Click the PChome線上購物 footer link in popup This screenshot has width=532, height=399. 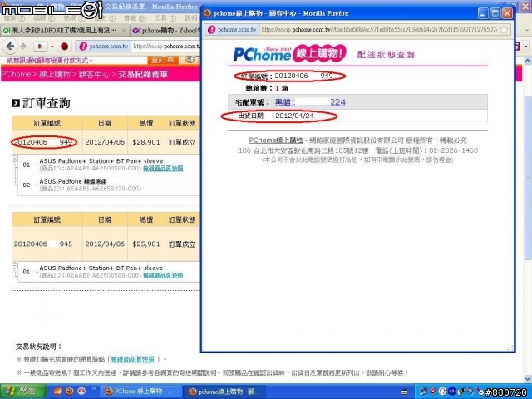(x=276, y=140)
